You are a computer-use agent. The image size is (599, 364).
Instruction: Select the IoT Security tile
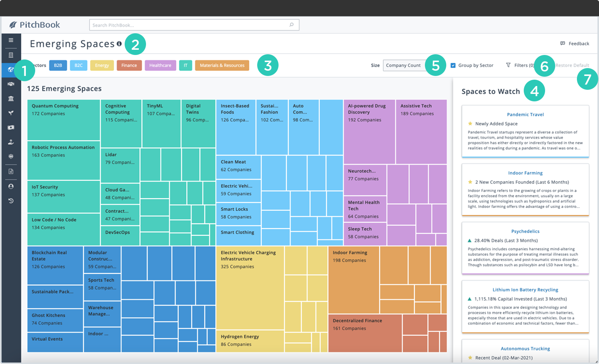(x=64, y=197)
